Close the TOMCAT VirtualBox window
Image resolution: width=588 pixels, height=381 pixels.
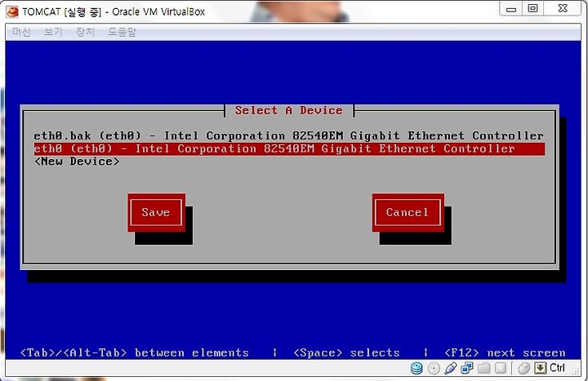563,9
